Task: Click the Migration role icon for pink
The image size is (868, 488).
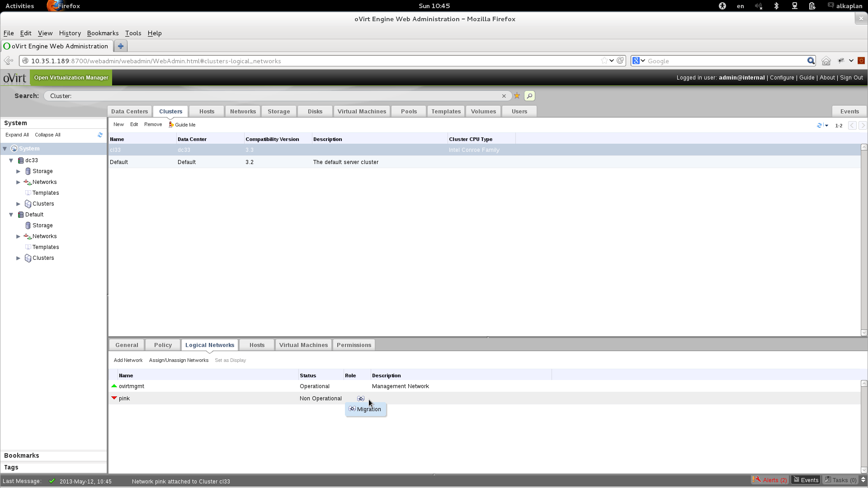Action: (x=360, y=399)
